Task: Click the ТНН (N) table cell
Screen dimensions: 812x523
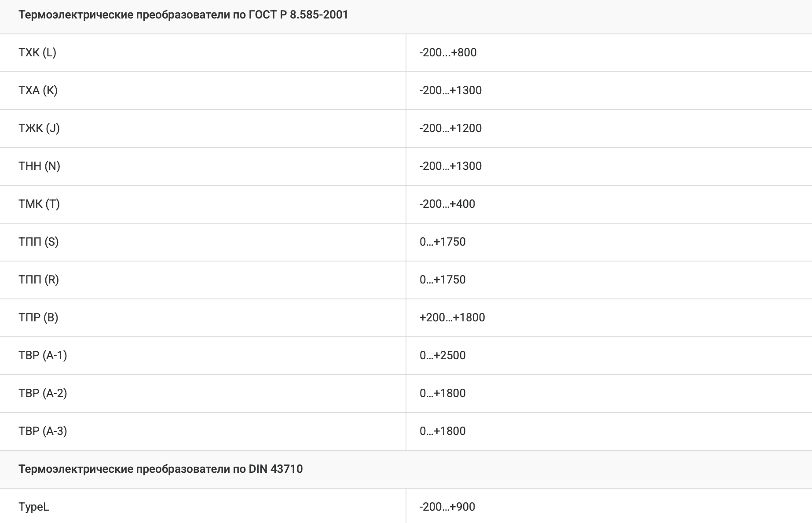Action: click(39, 166)
